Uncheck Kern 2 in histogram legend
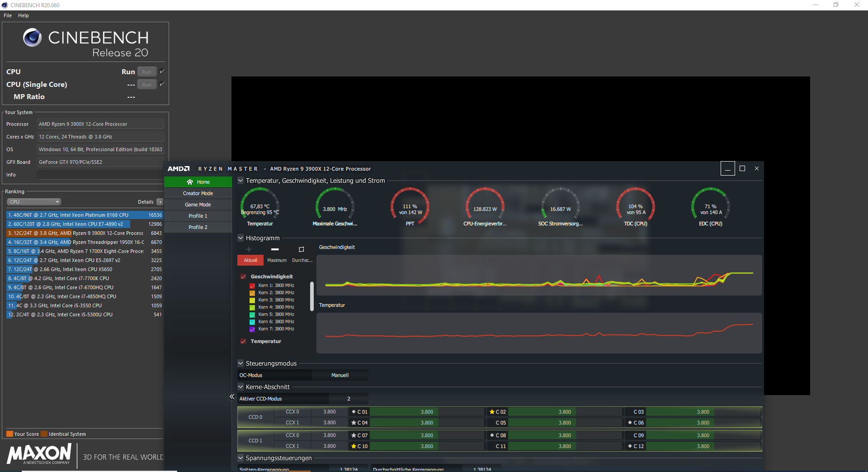The height and width of the screenshot is (472, 868). point(252,293)
